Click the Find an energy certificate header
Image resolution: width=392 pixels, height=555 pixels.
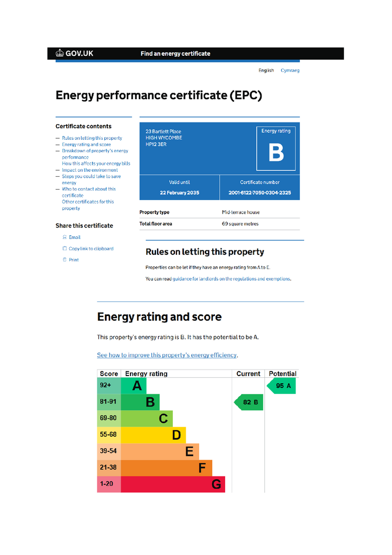175,53
